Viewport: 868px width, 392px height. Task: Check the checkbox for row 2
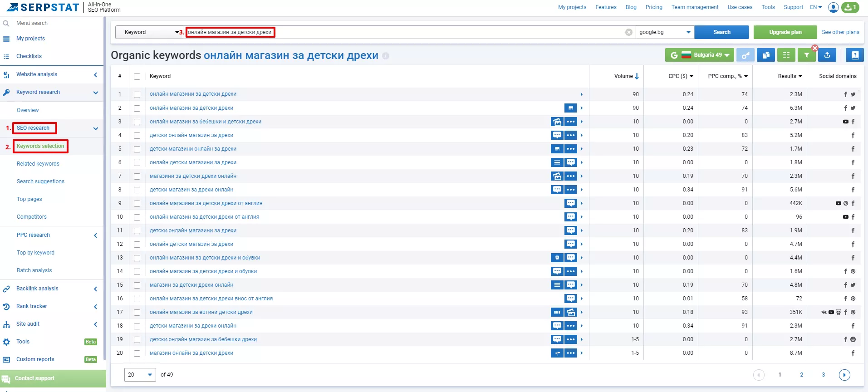point(137,108)
